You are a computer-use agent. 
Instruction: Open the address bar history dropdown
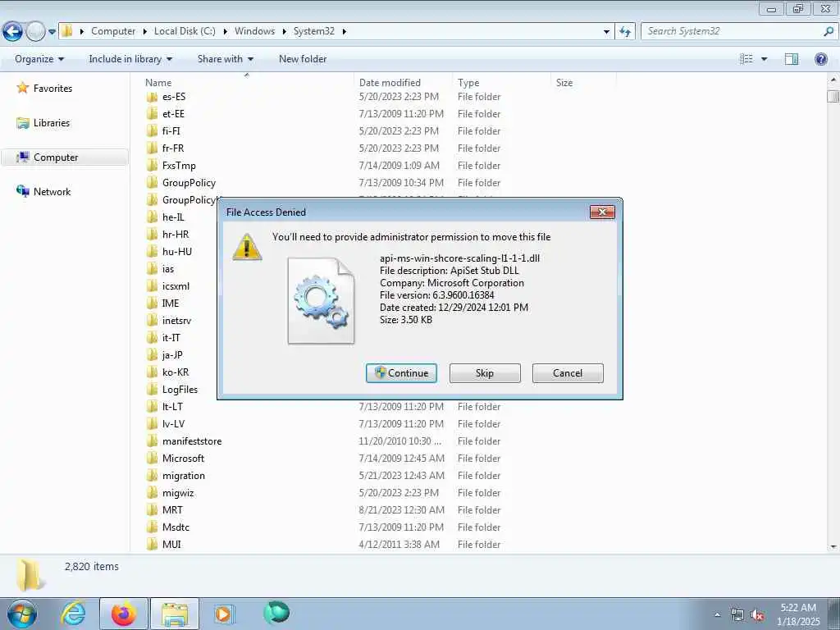[x=606, y=32]
